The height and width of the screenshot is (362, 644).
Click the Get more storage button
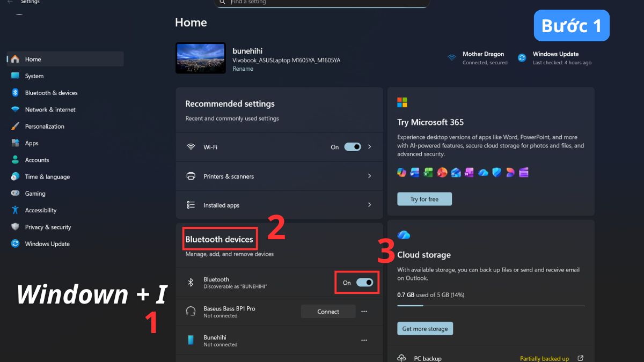(x=425, y=329)
